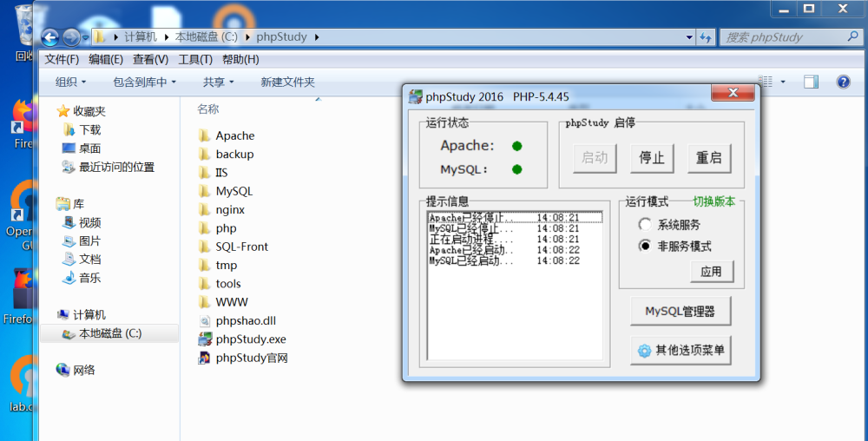The width and height of the screenshot is (868, 441).
Task: Select the SQL-Front folder icon
Action: 205,247
